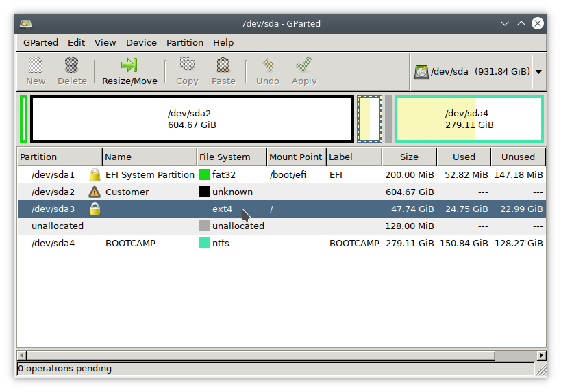Select /dev/sda2 block in the disk map
Image resolution: width=561 pixels, height=392 pixels.
[192, 119]
